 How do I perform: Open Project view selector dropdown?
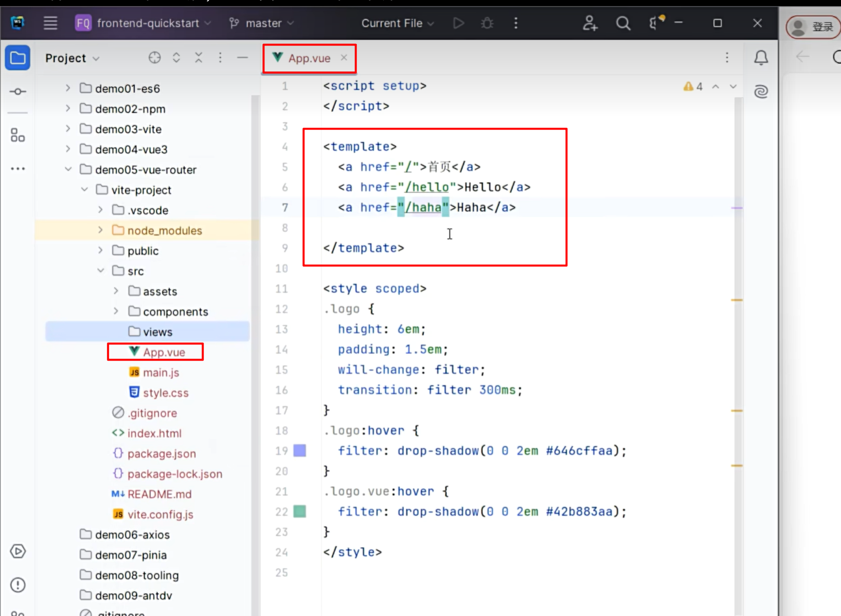72,58
